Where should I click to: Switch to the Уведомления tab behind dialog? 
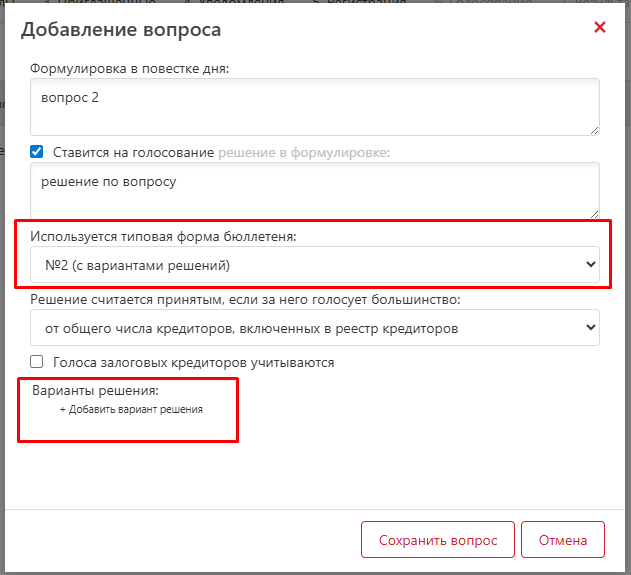tap(237, 2)
